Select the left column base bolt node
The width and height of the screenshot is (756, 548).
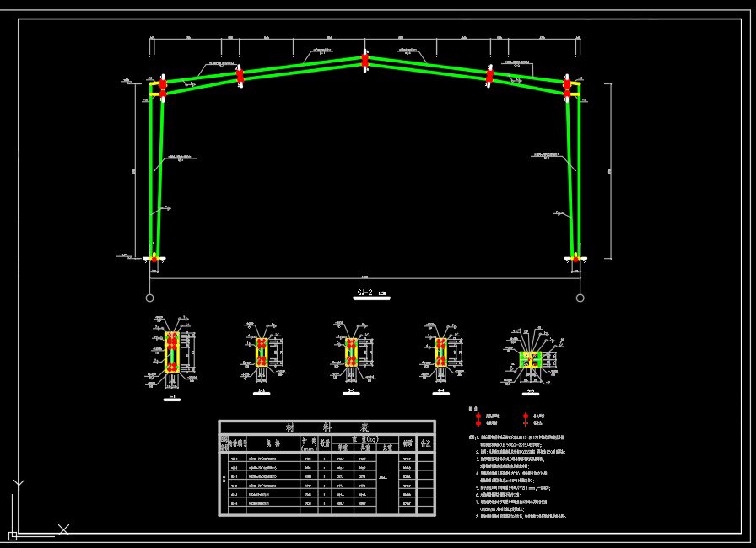pyautogui.click(x=154, y=259)
